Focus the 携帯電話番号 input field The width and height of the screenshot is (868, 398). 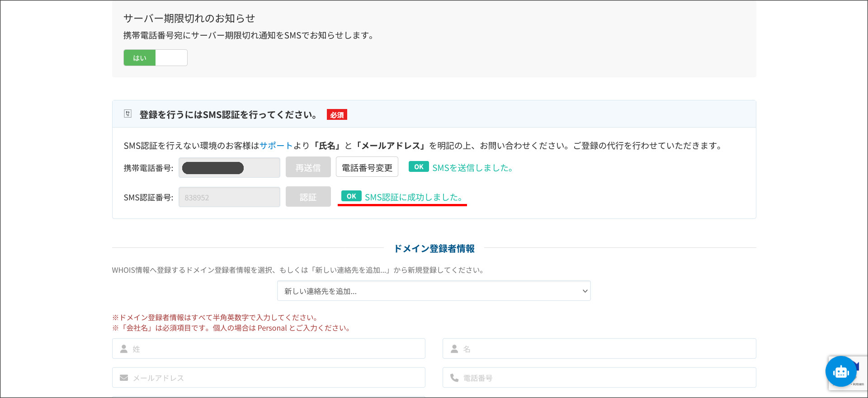click(x=229, y=168)
